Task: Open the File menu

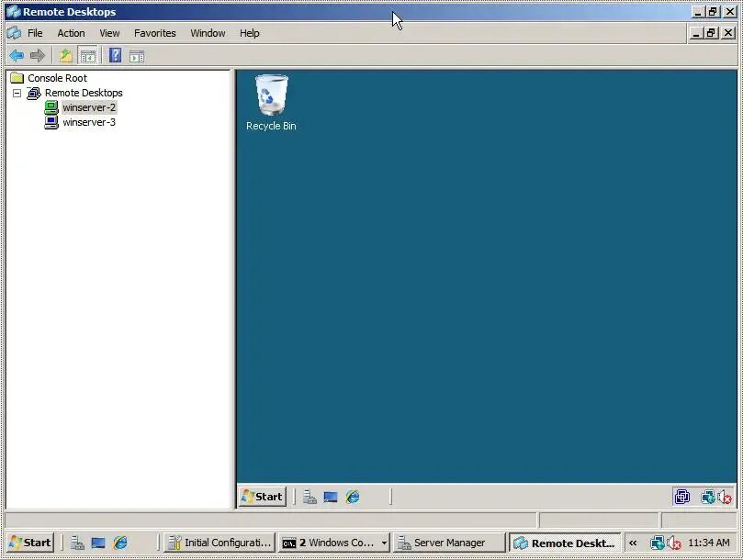Action: [x=35, y=33]
